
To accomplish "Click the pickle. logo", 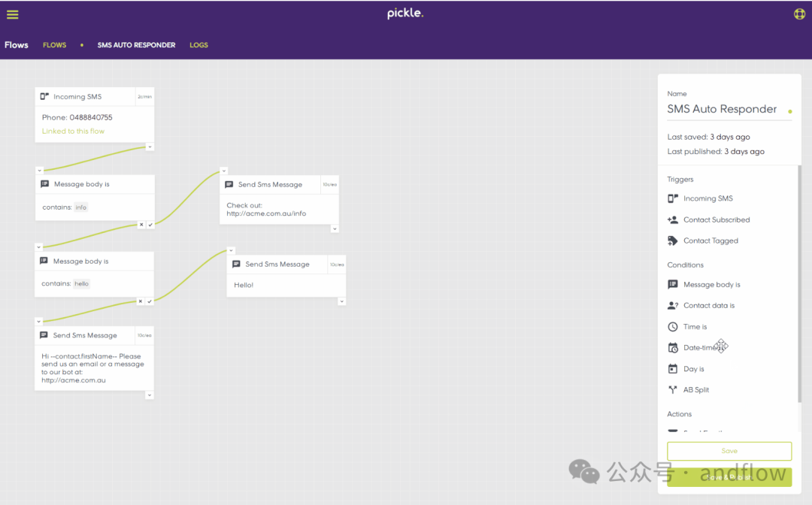I will tap(405, 14).
